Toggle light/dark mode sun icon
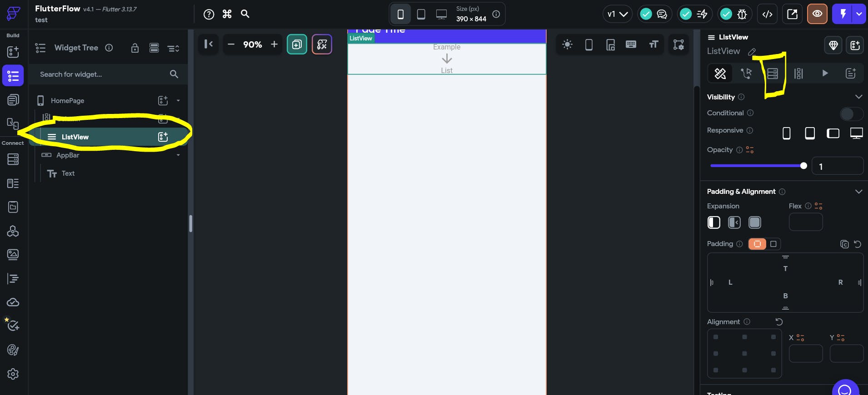Viewport: 868px width, 395px height. 567,44
